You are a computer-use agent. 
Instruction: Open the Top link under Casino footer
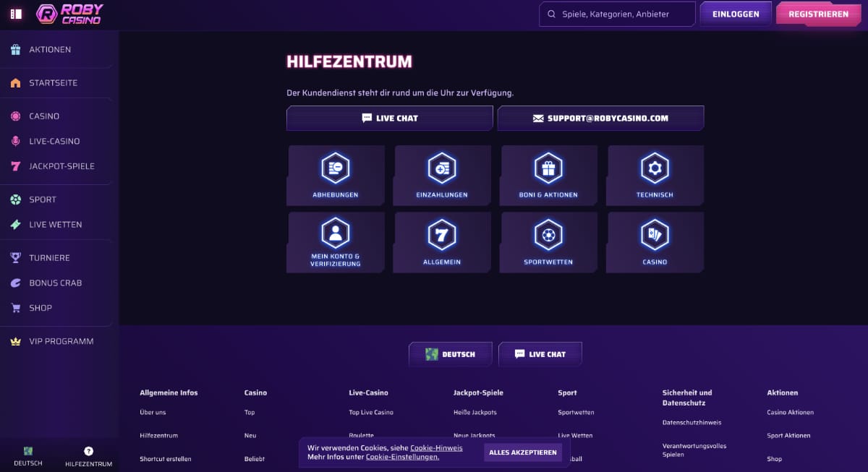250,412
